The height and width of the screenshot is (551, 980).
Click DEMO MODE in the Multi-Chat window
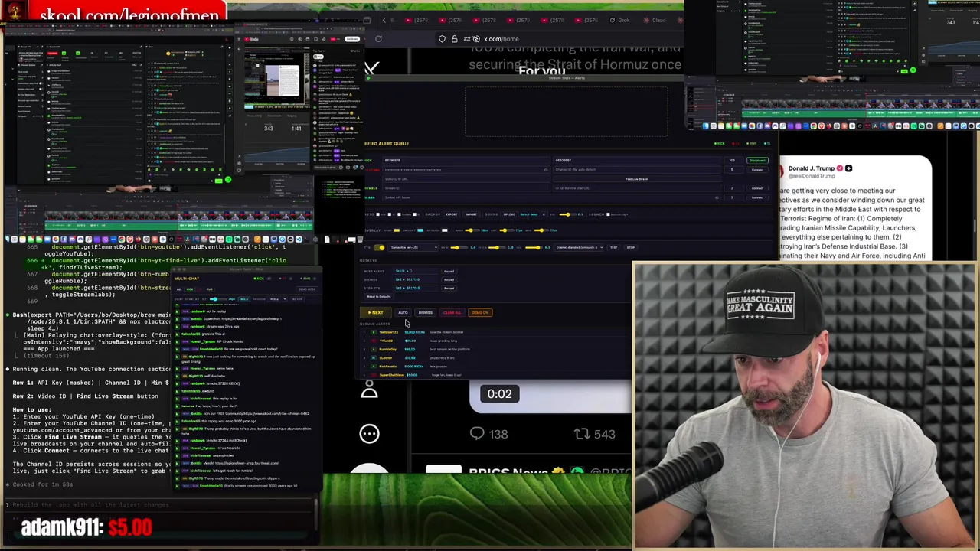point(306,289)
